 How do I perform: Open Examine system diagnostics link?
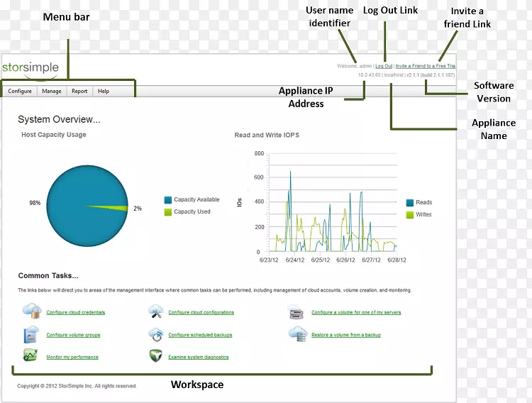pos(199,357)
